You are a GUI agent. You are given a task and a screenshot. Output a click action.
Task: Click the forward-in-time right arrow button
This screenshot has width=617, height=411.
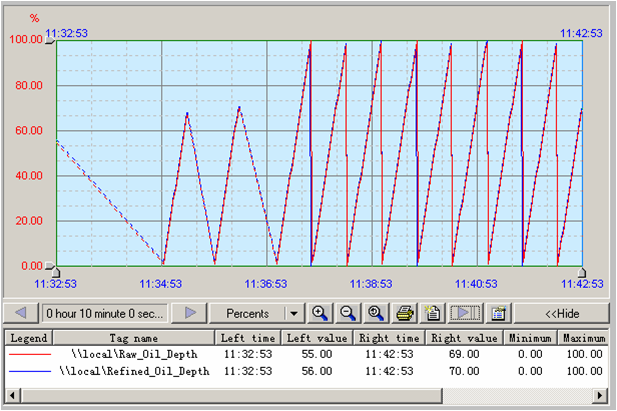190,313
